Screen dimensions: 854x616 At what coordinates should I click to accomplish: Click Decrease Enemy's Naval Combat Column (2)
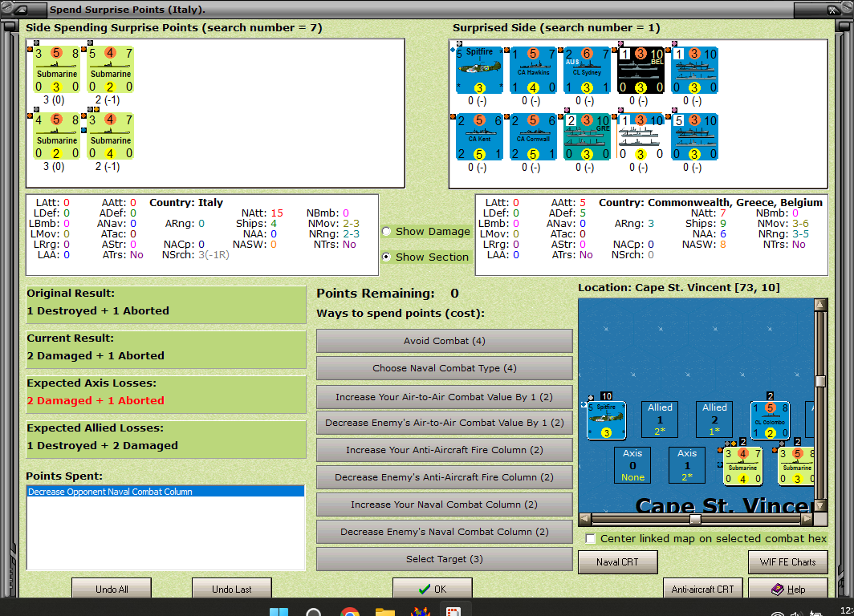tap(445, 532)
